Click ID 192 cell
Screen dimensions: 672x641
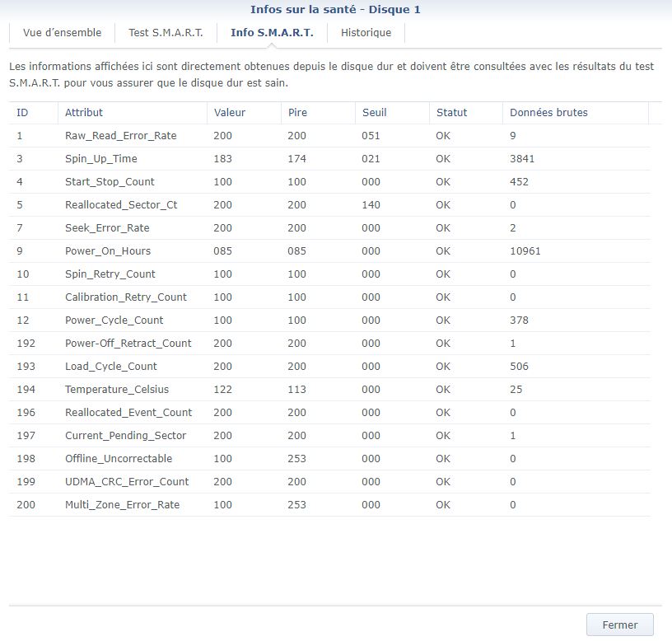coord(26,344)
